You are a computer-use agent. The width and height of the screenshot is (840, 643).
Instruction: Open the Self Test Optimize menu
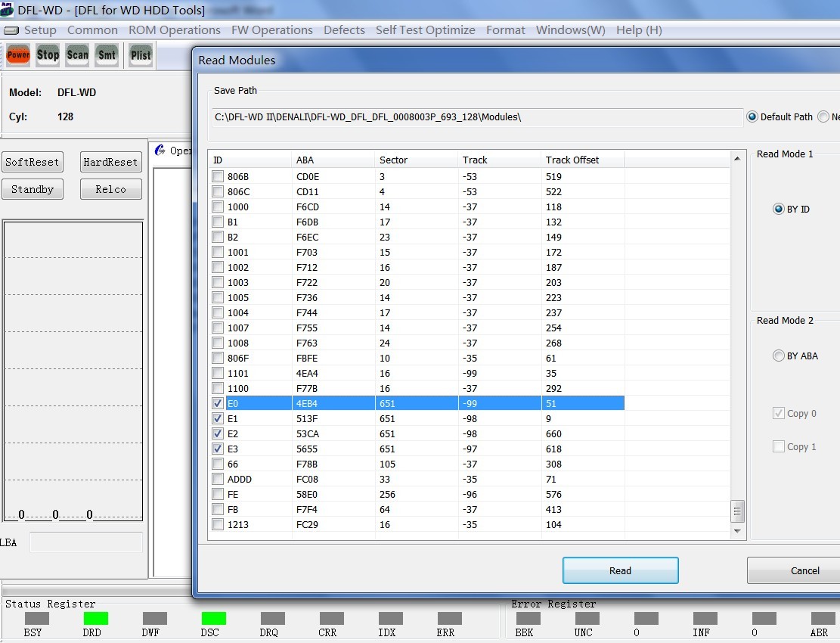click(426, 30)
